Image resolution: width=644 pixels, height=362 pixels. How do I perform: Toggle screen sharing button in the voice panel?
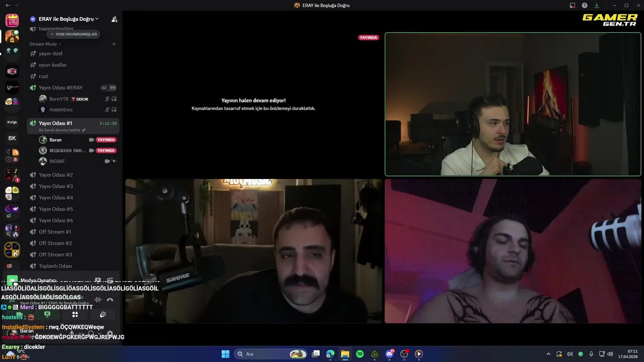(x=47, y=314)
